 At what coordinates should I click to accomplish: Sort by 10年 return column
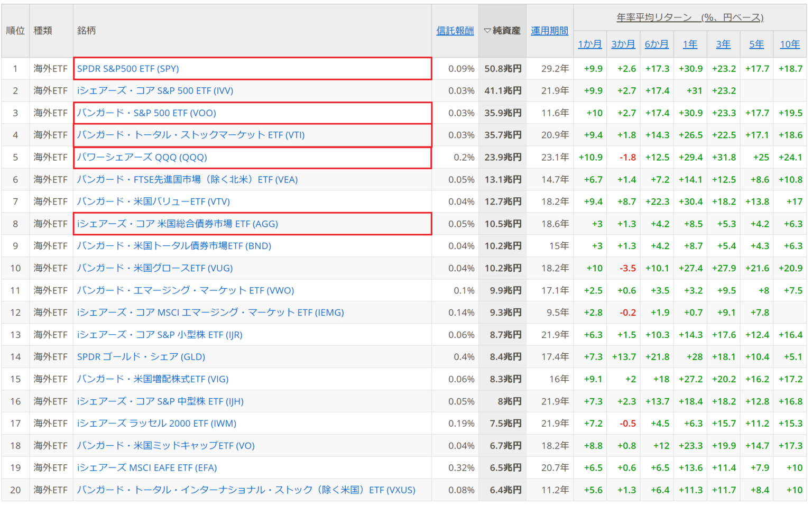[x=790, y=44]
